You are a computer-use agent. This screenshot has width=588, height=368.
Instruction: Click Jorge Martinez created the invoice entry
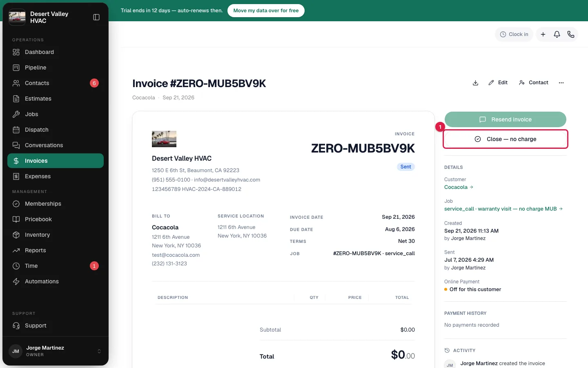click(x=503, y=364)
